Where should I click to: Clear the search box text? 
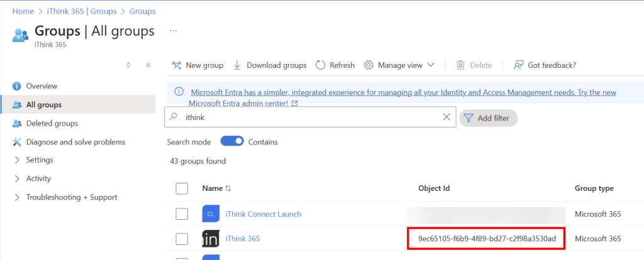447,117
